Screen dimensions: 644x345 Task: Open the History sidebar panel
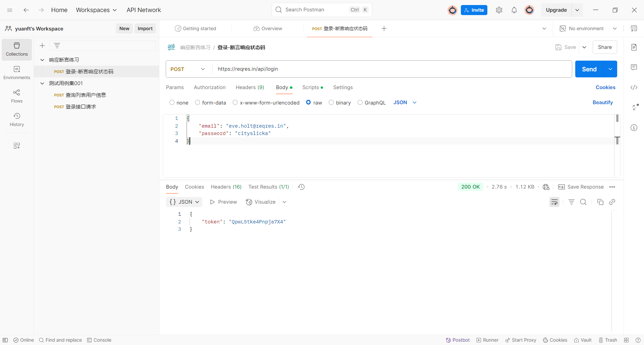click(x=17, y=120)
